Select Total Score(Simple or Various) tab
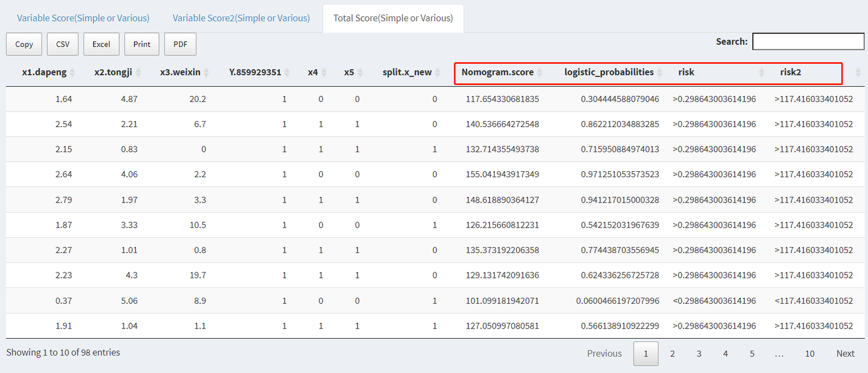 point(393,18)
